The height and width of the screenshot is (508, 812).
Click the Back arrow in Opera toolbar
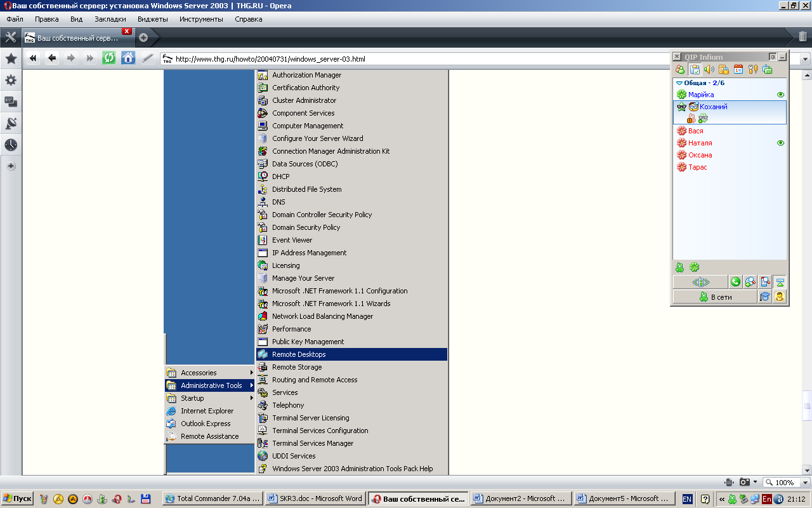(x=52, y=58)
